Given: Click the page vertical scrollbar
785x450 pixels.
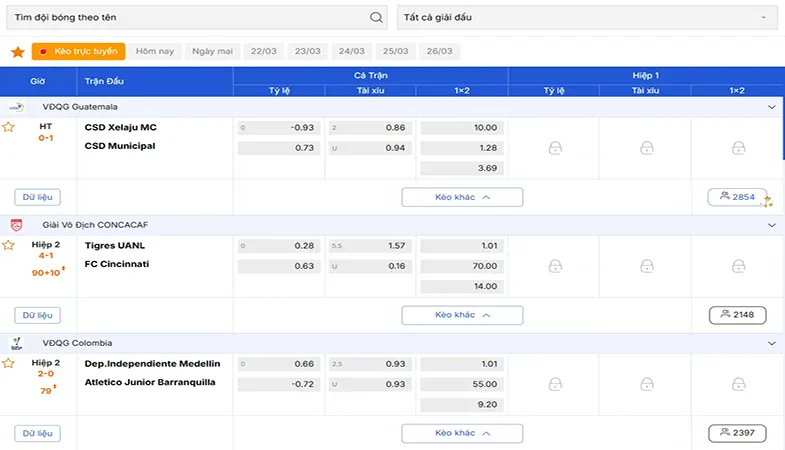Looking at the screenshot, I should click(x=783, y=128).
